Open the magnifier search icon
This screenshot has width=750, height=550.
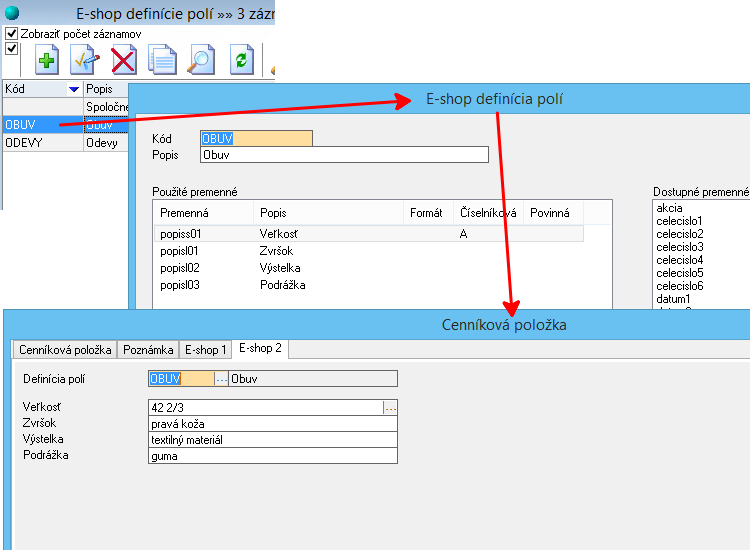201,60
